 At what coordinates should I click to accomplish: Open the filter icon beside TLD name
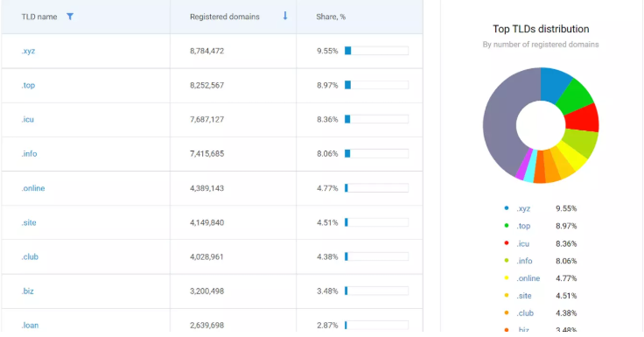[70, 17]
